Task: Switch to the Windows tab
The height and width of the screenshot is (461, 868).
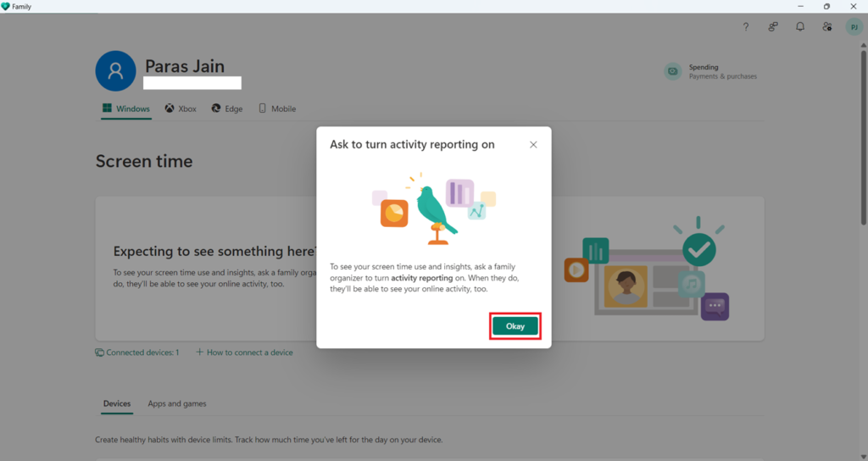Action: (126, 108)
